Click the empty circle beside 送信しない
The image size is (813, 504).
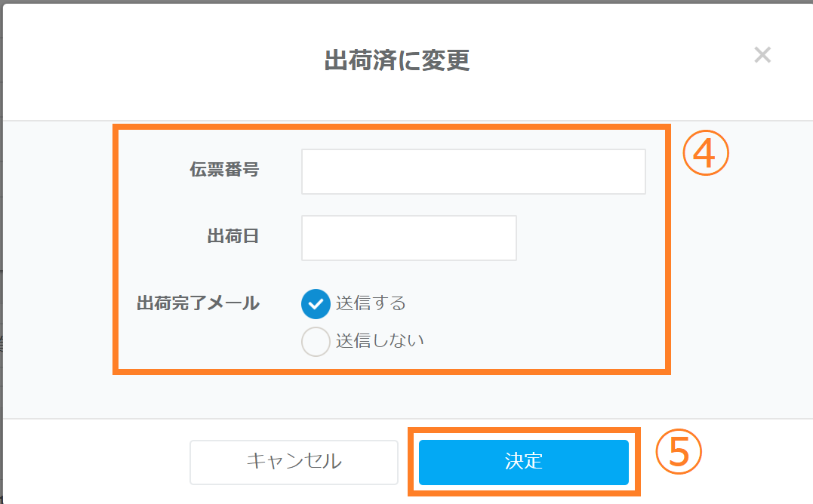pyautogui.click(x=316, y=341)
